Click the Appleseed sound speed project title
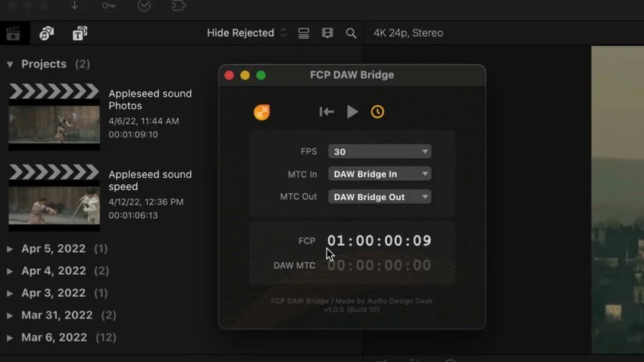Image resolution: width=644 pixels, height=362 pixels. 150,180
